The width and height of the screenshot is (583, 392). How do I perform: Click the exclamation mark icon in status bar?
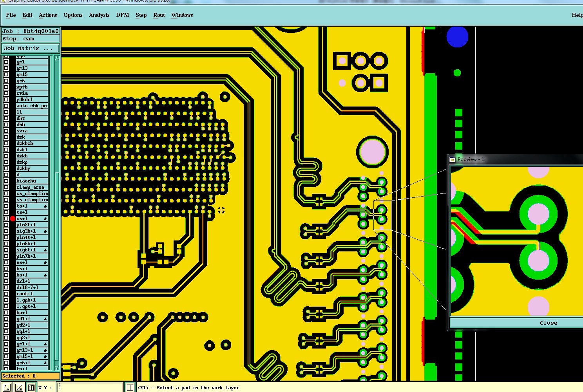pyautogui.click(x=130, y=388)
